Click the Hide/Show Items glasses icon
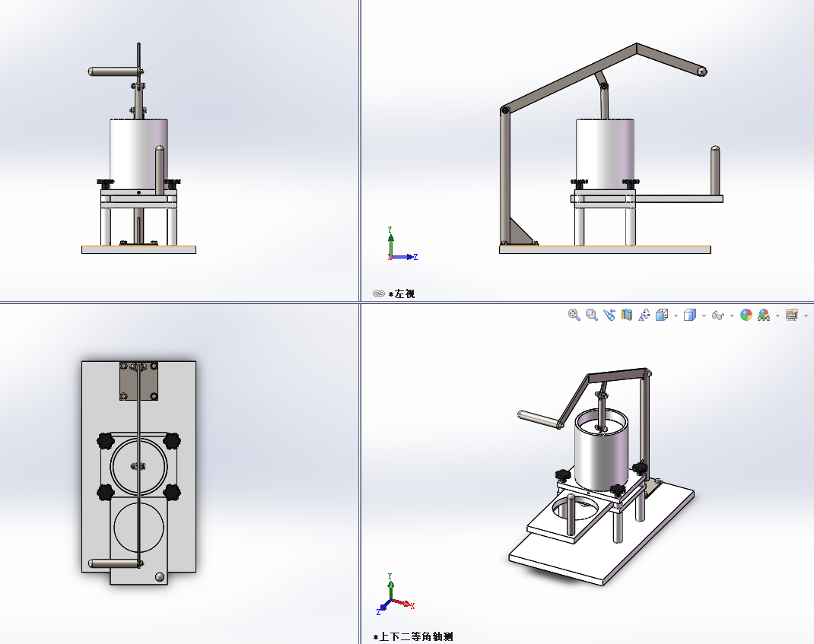 [718, 315]
